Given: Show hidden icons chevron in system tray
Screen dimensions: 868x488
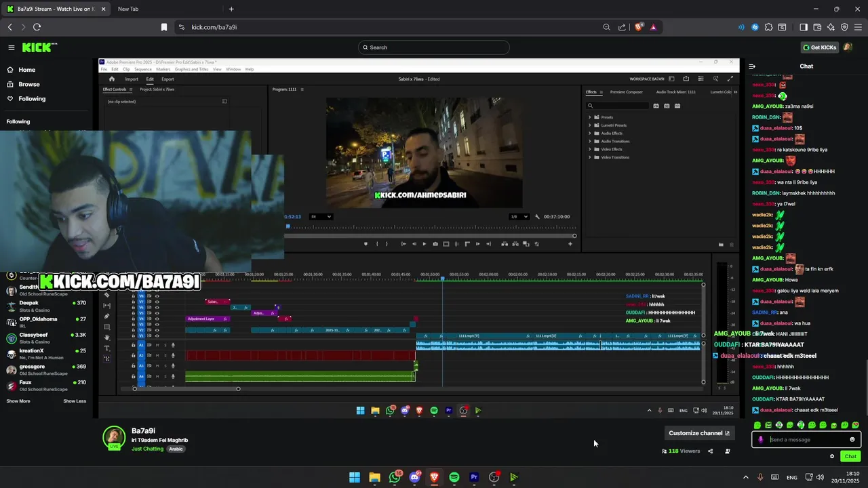Looking at the screenshot, I should [x=745, y=477].
